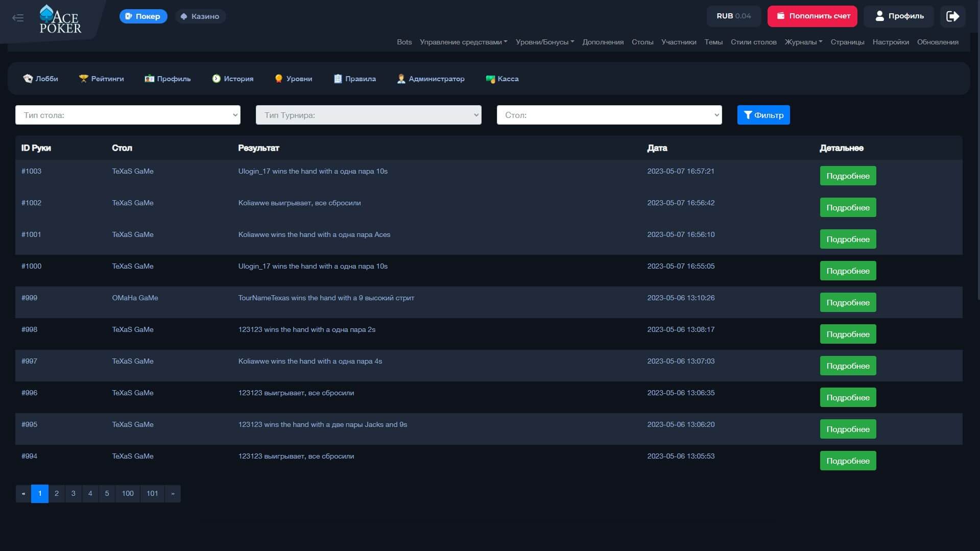This screenshot has width=980, height=551.
Task: Switch to the Казино mode toggle
Action: [x=200, y=16]
